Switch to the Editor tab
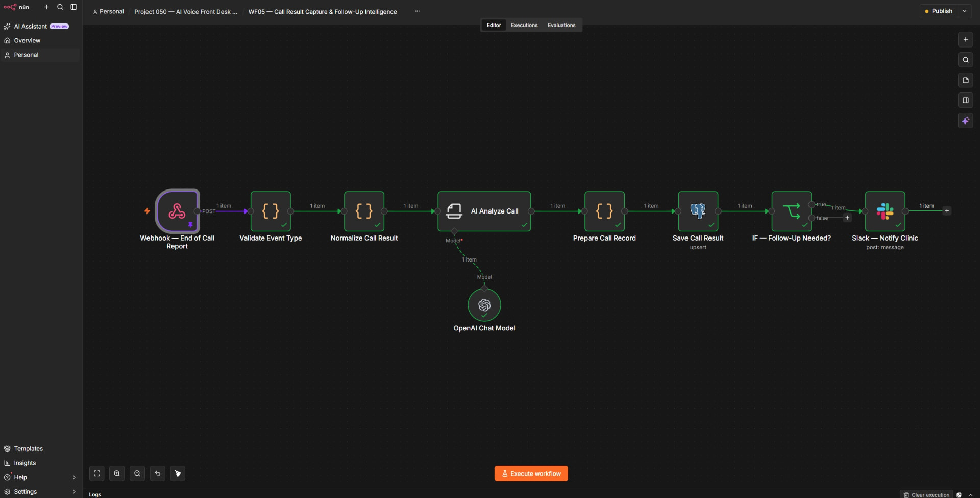 (x=494, y=25)
